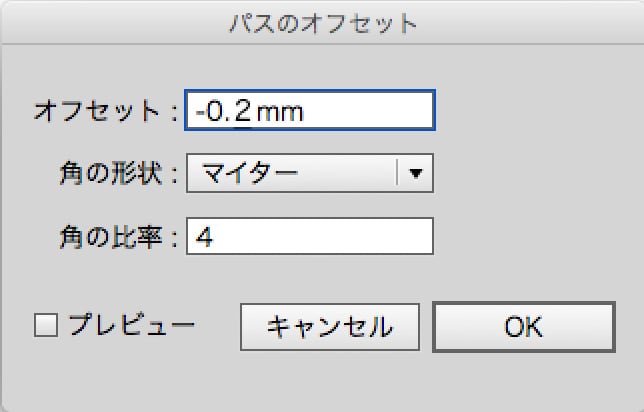Confirm with the OK button
644x412 pixels.
524,327
